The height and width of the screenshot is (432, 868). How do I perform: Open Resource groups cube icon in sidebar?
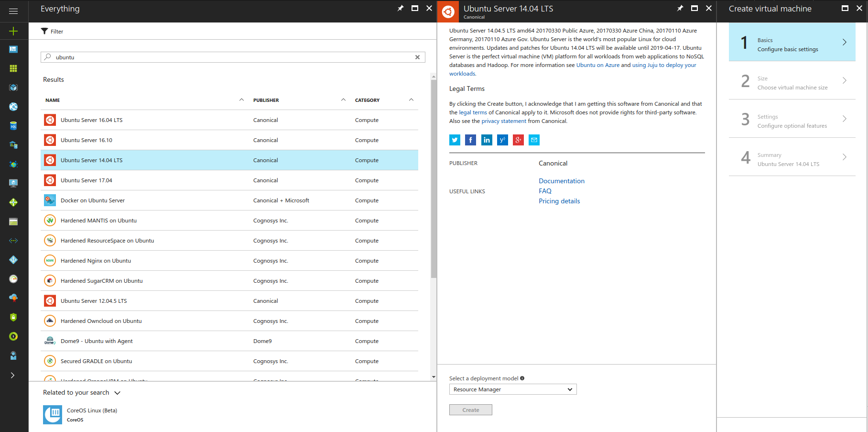[13, 88]
